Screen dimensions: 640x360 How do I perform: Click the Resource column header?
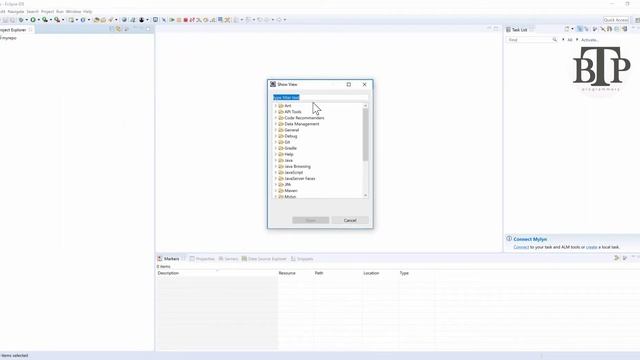tap(296, 273)
